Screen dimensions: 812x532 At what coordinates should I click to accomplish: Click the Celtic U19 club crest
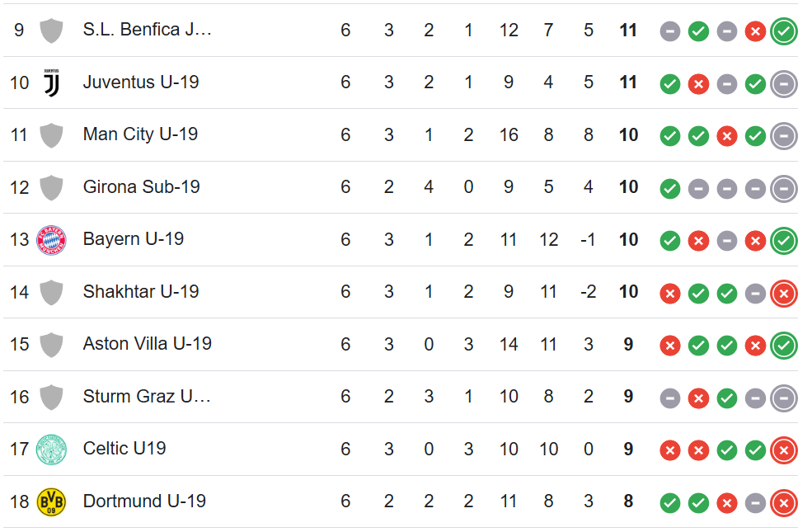point(51,450)
